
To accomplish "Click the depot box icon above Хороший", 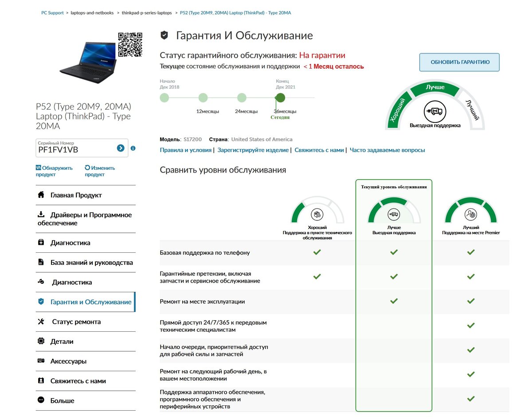I will point(317,215).
